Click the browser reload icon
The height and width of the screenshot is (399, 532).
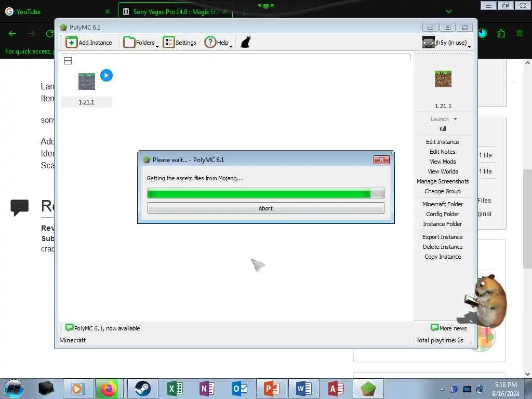coord(50,34)
